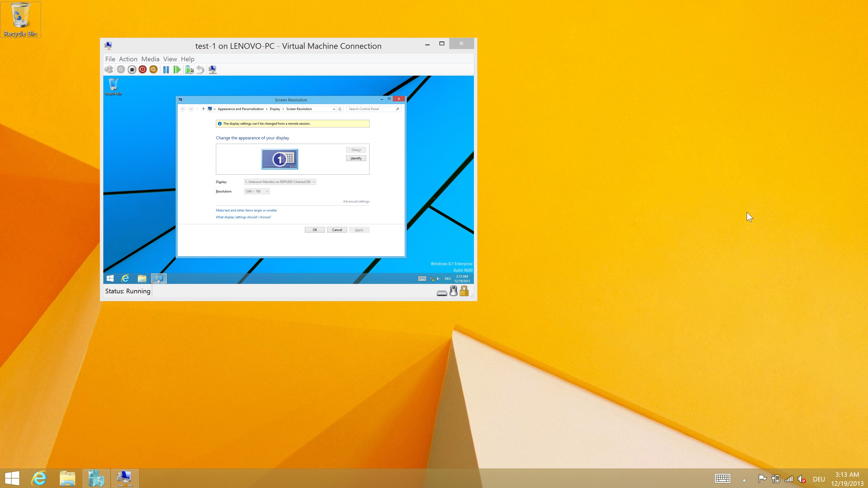Go forward in Screen Resolution window
Viewport: 868px width, 488px height.
point(191,109)
